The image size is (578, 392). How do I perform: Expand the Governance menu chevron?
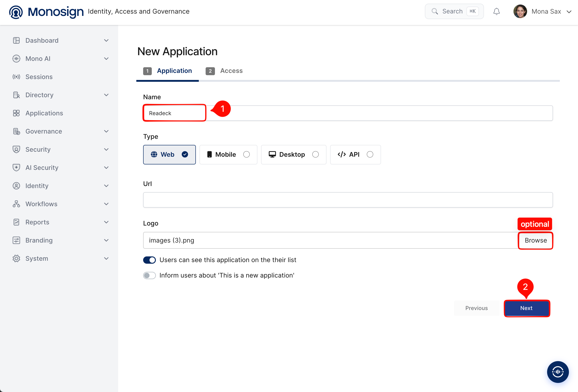(106, 131)
